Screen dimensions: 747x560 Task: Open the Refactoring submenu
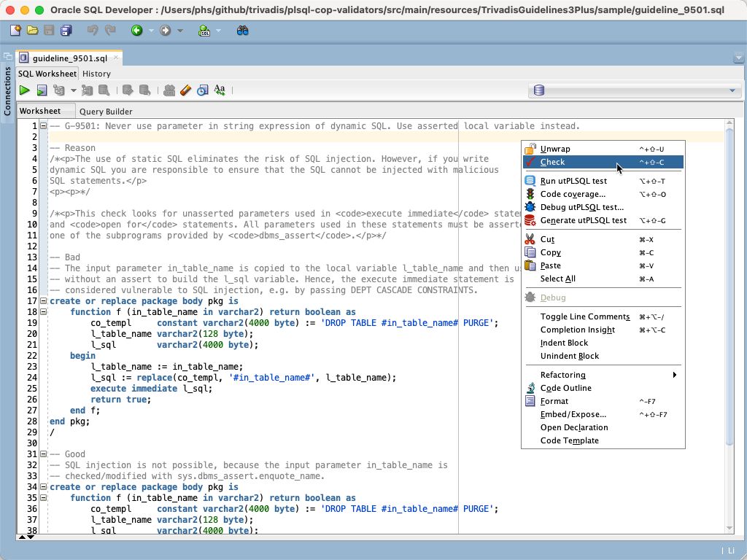pyautogui.click(x=603, y=375)
